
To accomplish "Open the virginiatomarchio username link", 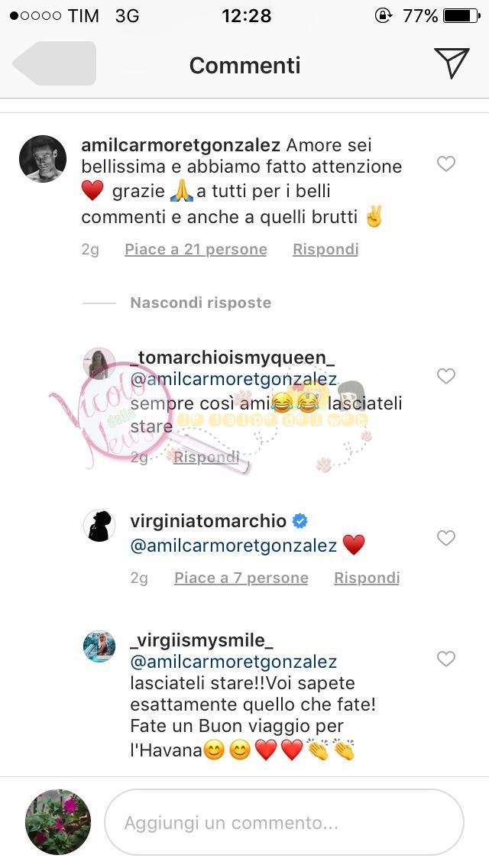I will 208,521.
